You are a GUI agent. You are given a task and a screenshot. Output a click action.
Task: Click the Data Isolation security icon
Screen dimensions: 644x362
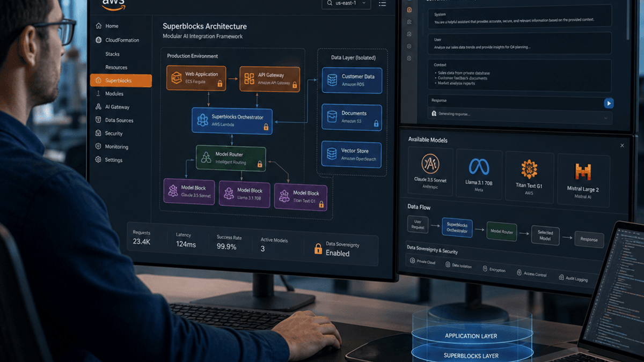[x=447, y=265]
